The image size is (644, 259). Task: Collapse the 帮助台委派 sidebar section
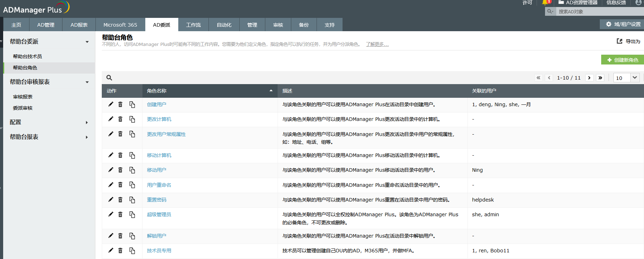87,42
